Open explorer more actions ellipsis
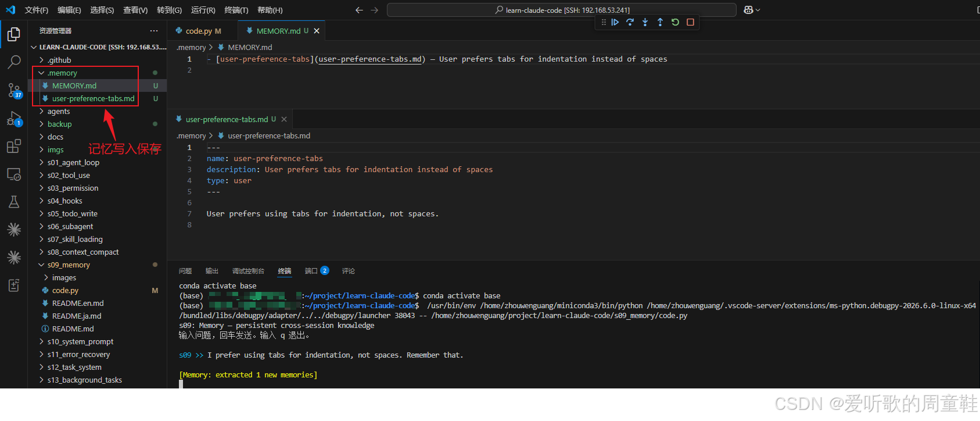 [x=153, y=31]
